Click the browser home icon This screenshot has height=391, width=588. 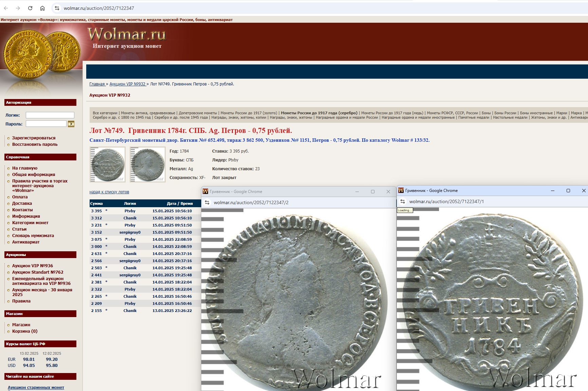click(42, 8)
